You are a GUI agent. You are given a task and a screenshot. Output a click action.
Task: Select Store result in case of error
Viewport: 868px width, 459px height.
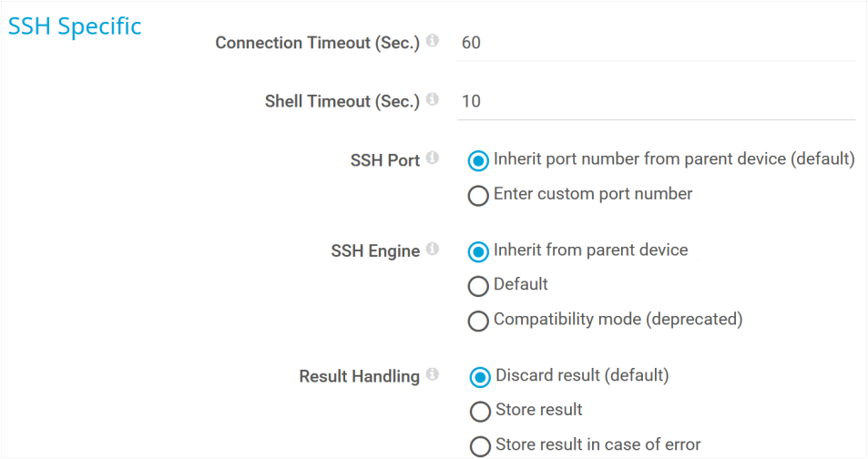pyautogui.click(x=480, y=446)
